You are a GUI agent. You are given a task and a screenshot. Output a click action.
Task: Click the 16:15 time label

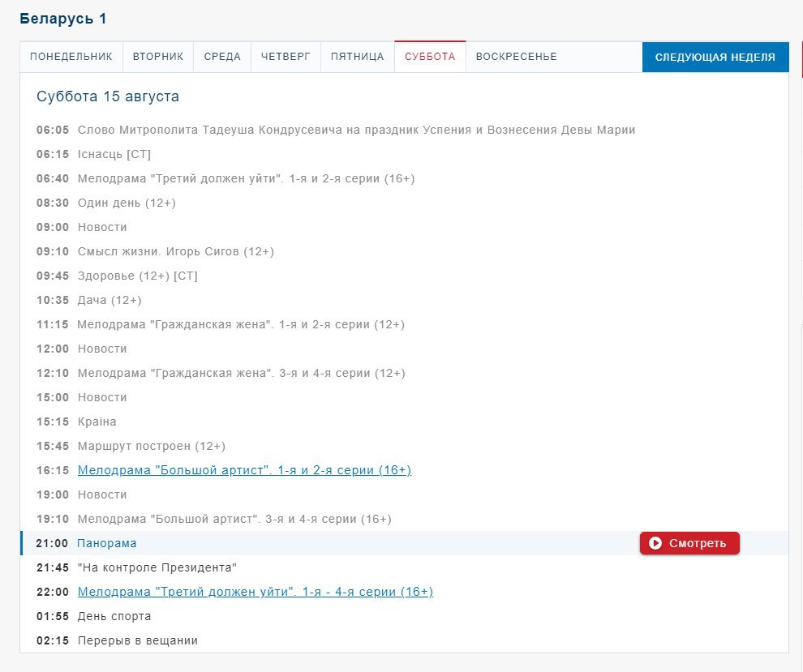pyautogui.click(x=52, y=470)
